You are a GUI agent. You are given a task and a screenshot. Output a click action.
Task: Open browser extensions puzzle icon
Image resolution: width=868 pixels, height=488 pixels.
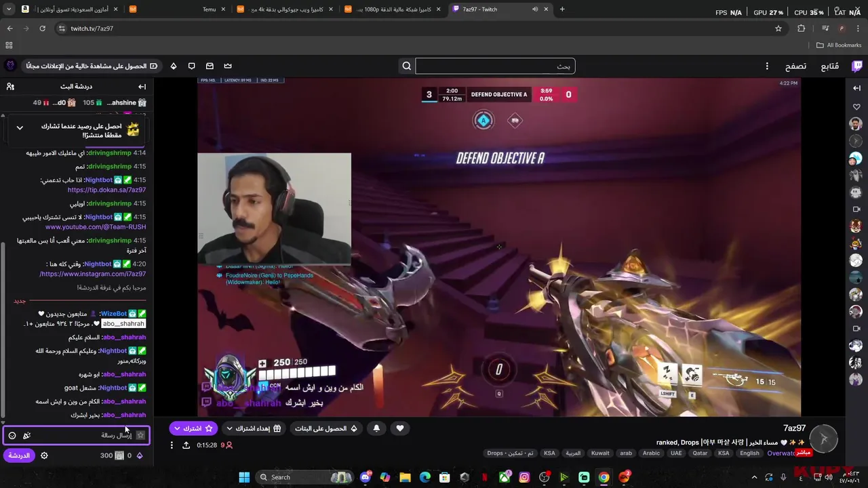coord(801,28)
